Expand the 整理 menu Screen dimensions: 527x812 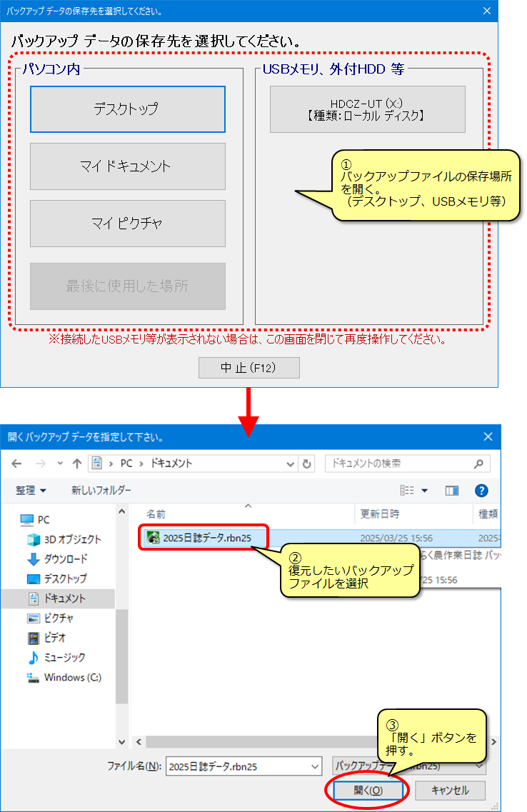pos(31,491)
